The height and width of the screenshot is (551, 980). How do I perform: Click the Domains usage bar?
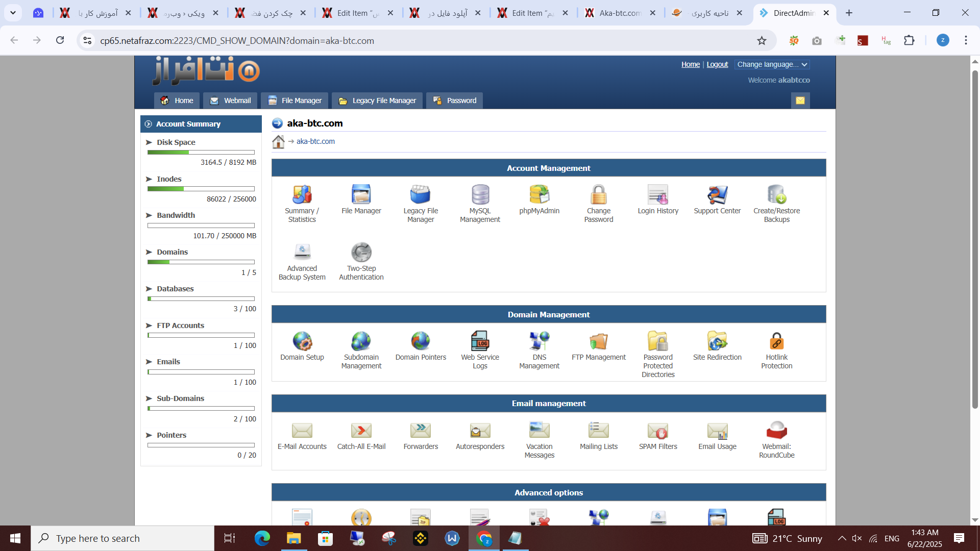[x=201, y=262]
